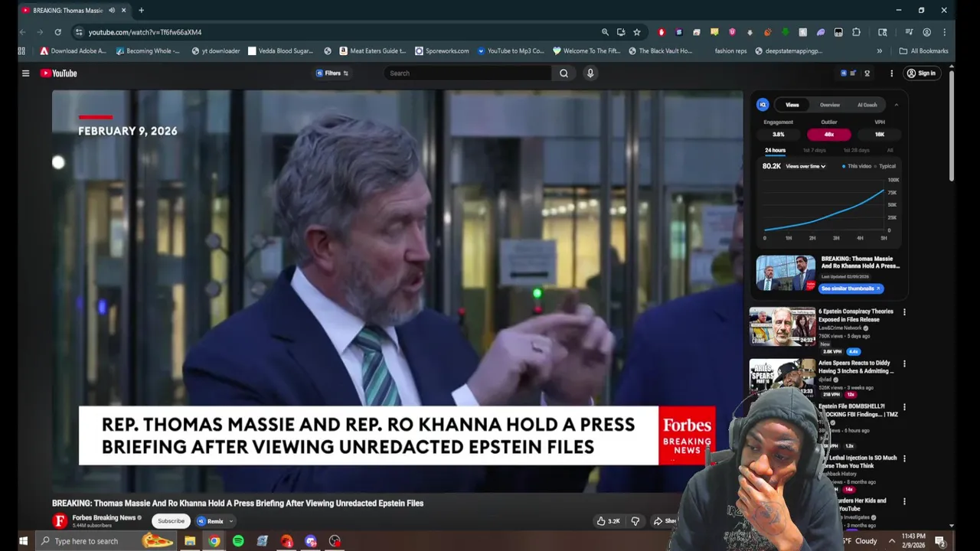This screenshot has width=980, height=551.
Task: Dislike the video
Action: [635, 521]
